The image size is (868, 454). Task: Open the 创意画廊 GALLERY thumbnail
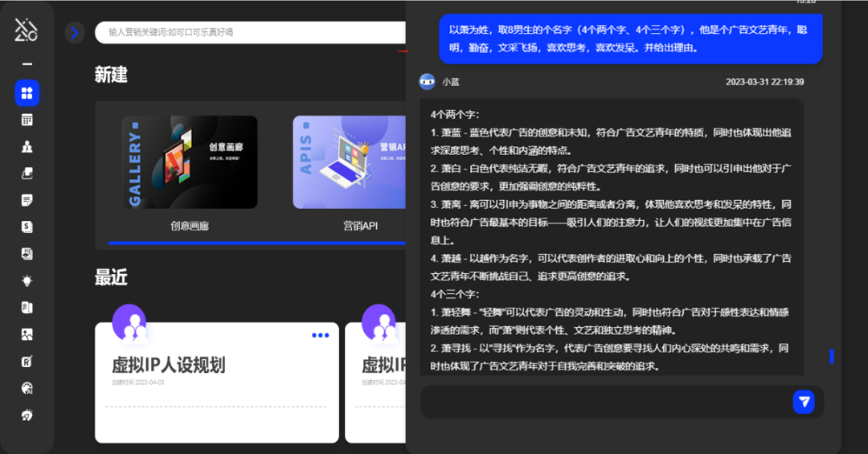click(x=190, y=162)
